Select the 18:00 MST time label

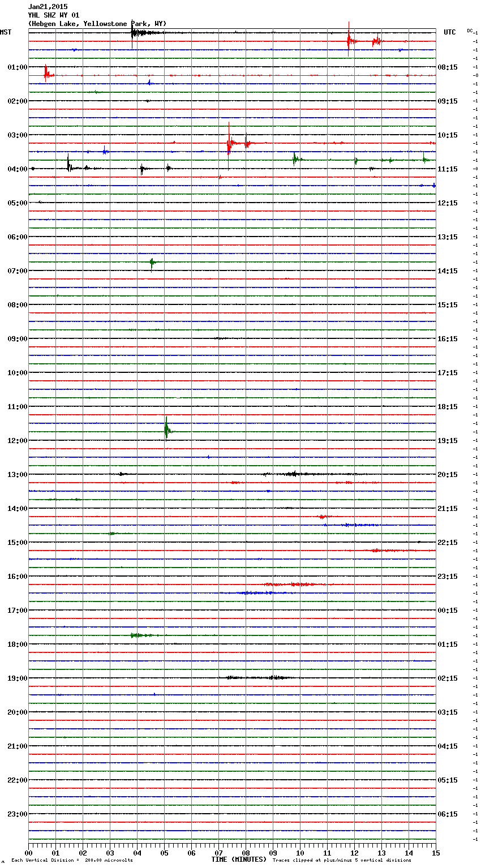click(x=18, y=644)
